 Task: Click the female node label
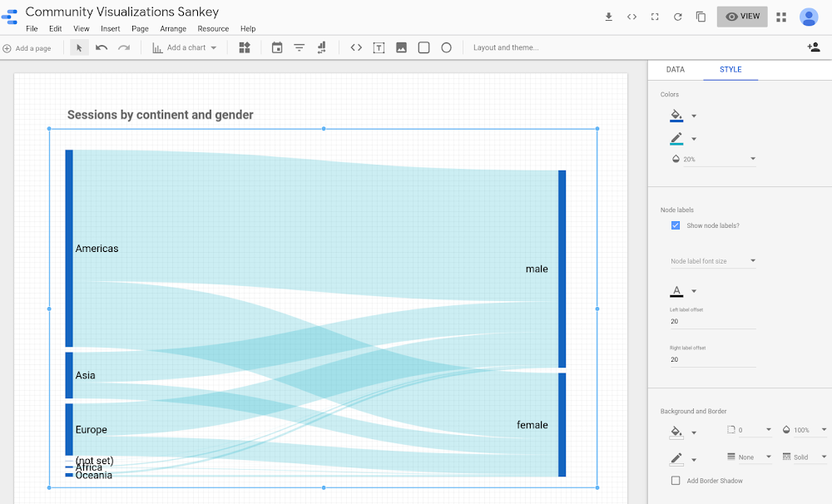[x=532, y=425]
